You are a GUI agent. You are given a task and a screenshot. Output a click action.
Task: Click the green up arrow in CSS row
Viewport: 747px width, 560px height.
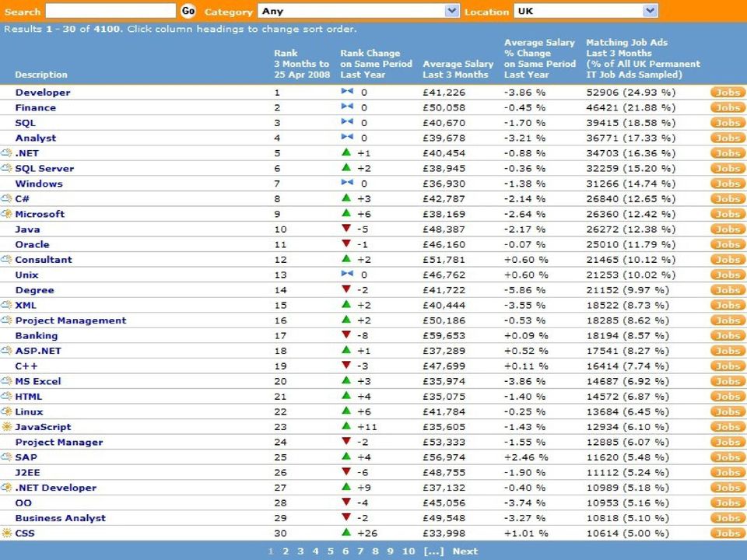pyautogui.click(x=346, y=532)
